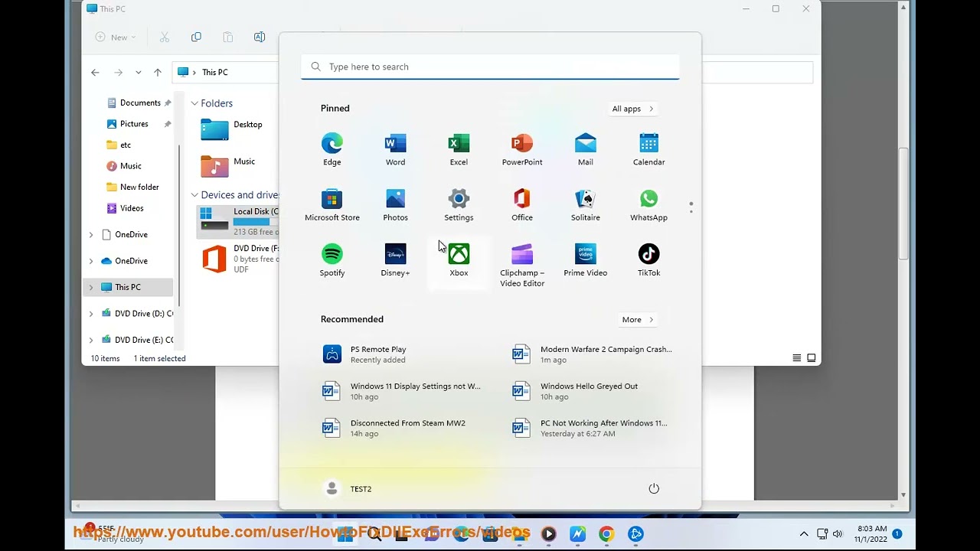Select the Local Disk (C:) drive
Viewport: 980px width, 551px height.
239,221
